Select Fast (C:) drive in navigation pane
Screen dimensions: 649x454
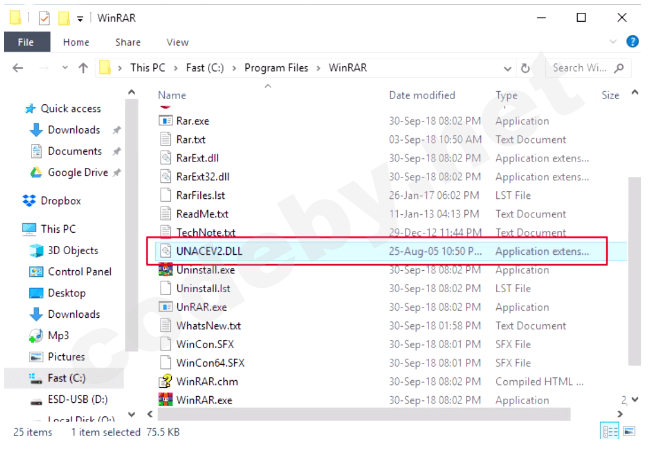tap(66, 378)
